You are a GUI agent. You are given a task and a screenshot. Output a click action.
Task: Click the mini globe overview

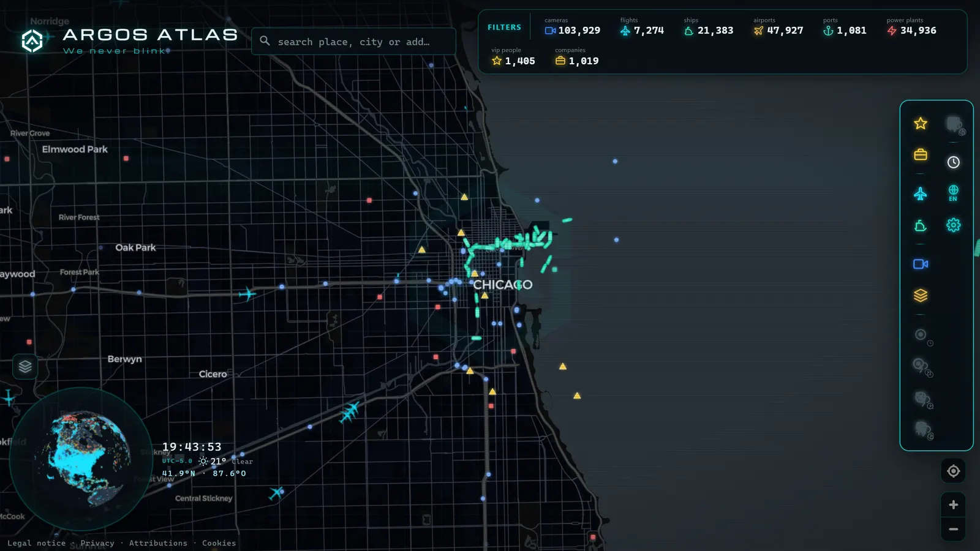81,459
